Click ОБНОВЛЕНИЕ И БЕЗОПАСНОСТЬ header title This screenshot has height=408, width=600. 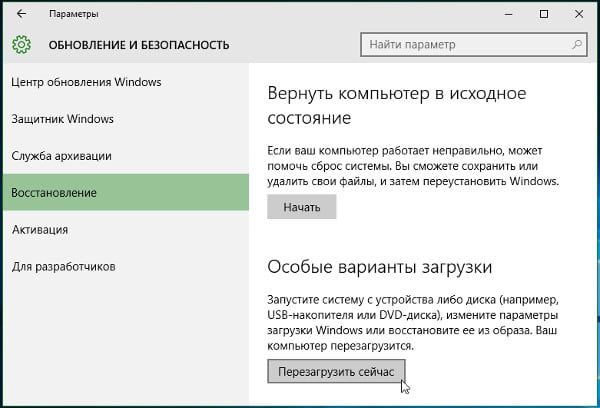pos(139,45)
